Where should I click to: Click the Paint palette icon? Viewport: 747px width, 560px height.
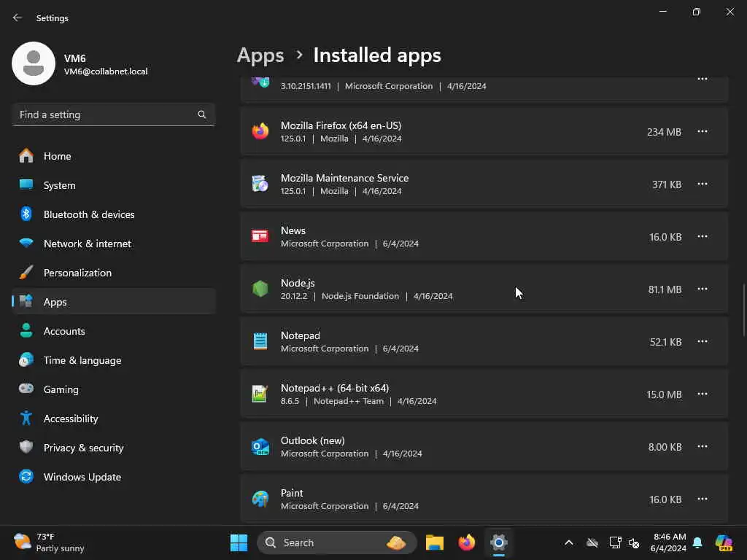click(260, 499)
